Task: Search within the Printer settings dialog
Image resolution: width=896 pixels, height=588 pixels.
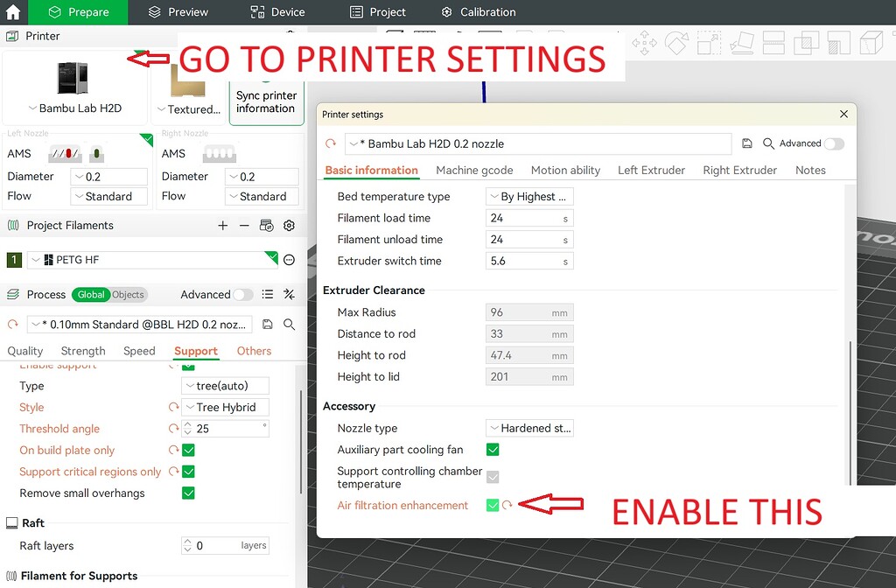Action: pos(768,143)
